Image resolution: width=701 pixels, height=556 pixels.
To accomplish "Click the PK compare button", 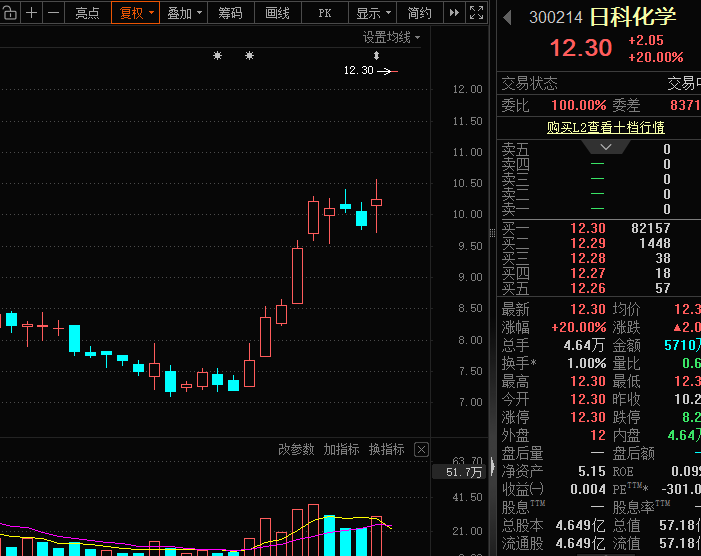I will pos(325,13).
